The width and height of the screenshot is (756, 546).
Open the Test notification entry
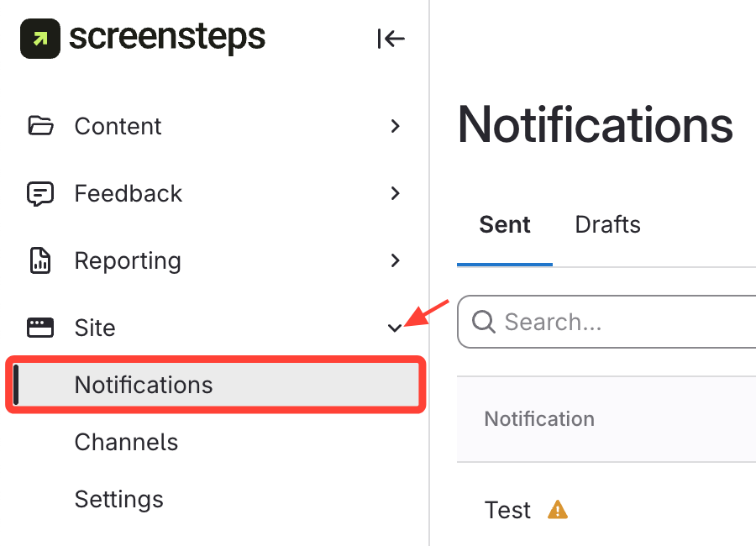pos(508,510)
